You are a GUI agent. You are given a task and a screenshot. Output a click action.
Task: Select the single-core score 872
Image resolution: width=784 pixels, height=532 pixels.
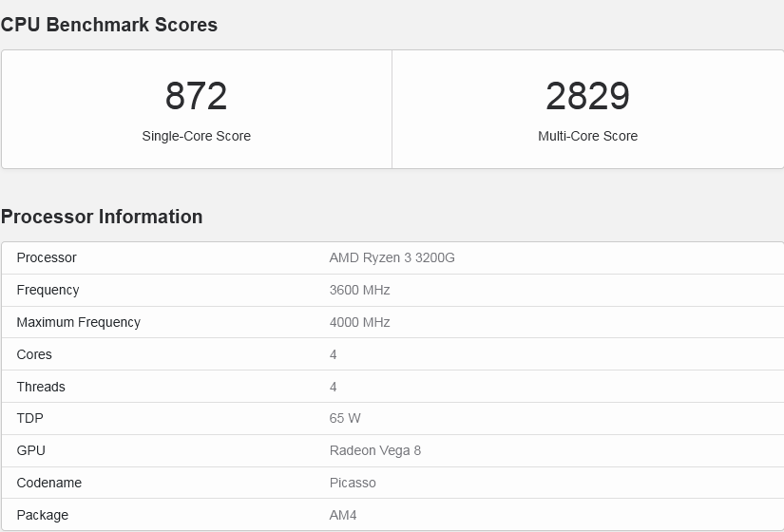[x=196, y=96]
